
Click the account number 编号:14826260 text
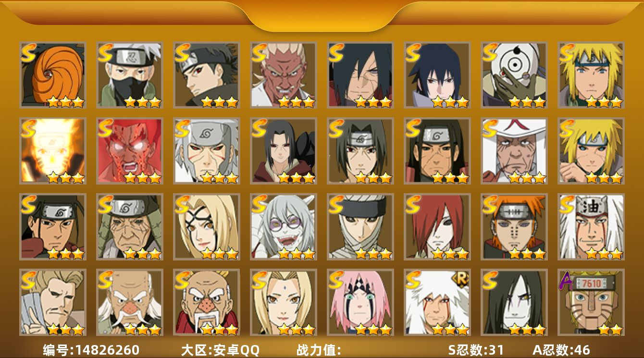pyautogui.click(x=91, y=350)
